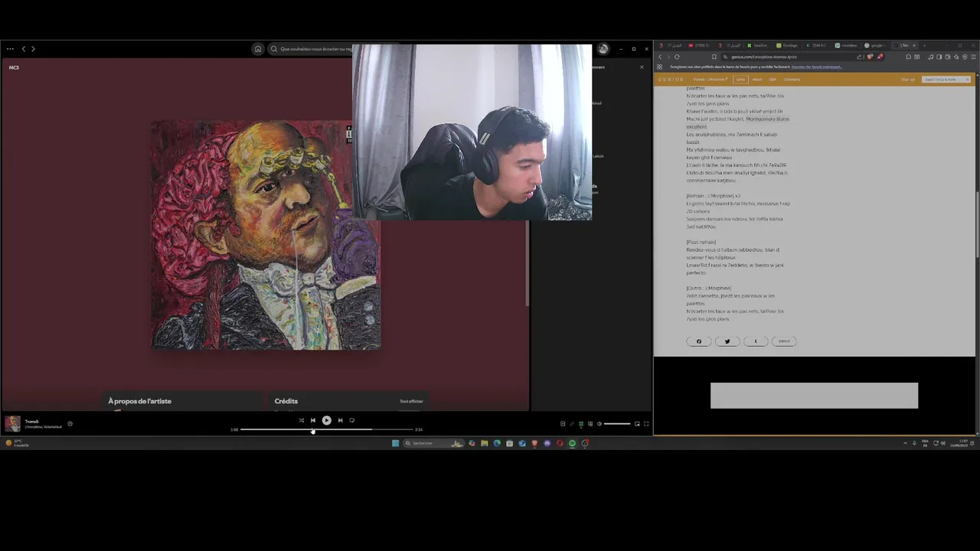Viewport: 980px width, 551px height.
Task: Click the Genius search lyrics field
Action: [x=946, y=79]
